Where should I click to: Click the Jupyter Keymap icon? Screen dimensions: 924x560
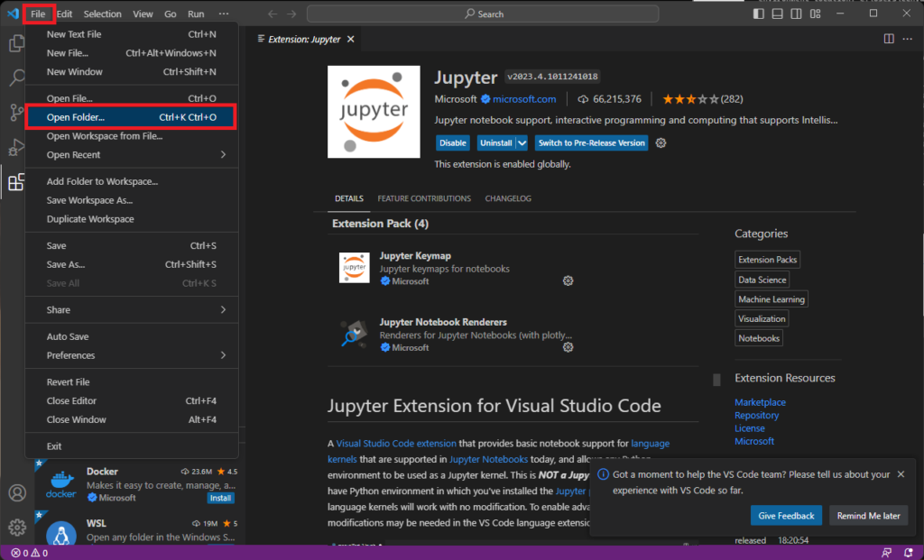[x=354, y=267]
